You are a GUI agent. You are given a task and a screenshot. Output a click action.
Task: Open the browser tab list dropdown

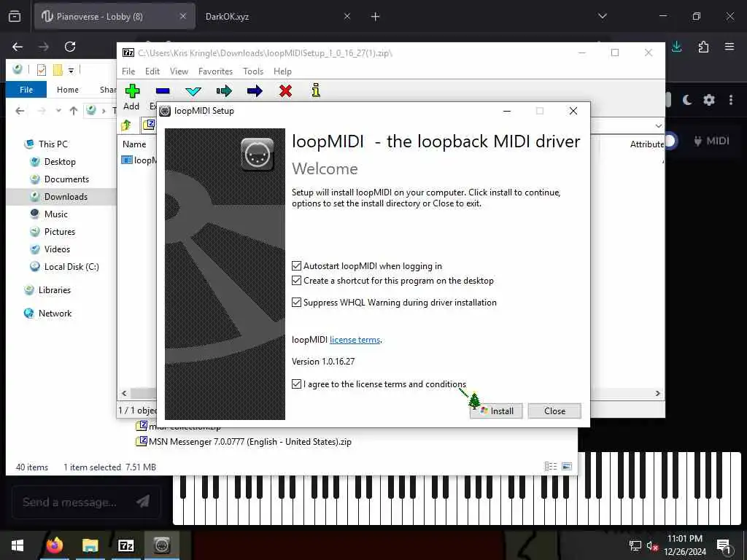click(602, 16)
